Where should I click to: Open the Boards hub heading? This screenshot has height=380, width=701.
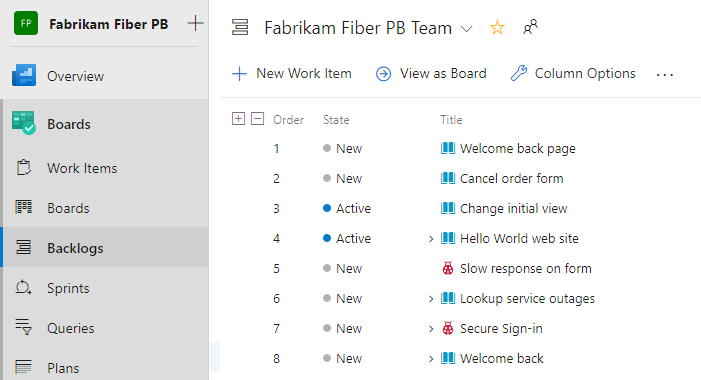click(69, 124)
